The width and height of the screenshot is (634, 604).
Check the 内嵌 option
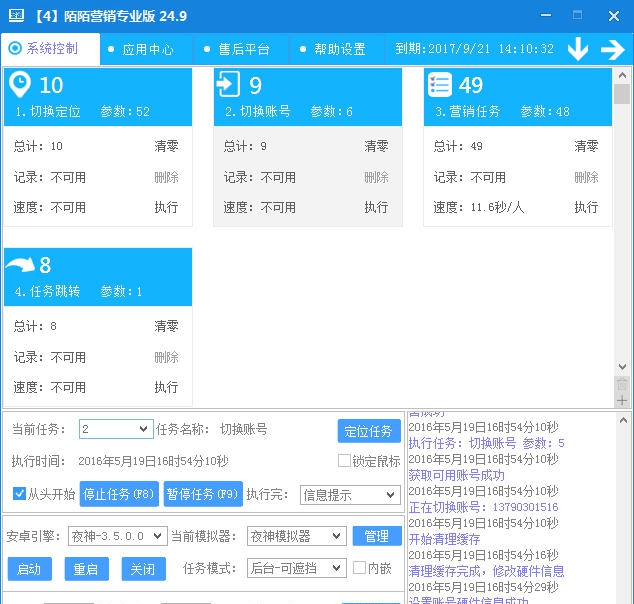click(x=359, y=568)
